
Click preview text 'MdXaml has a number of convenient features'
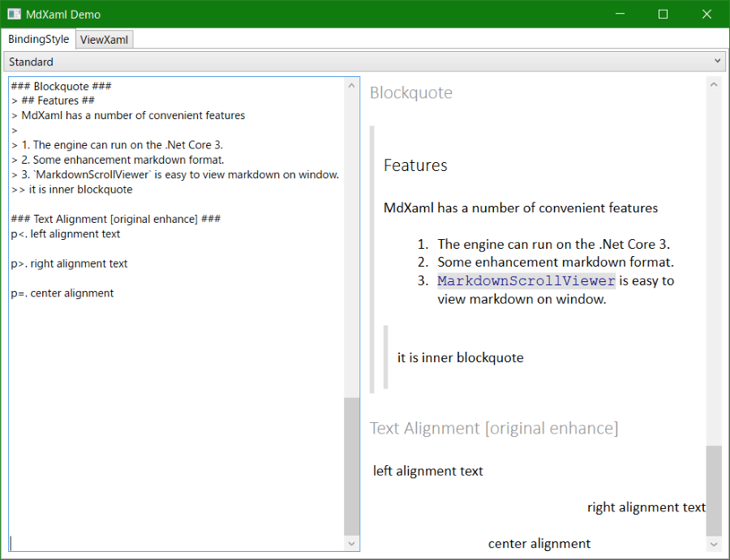(521, 208)
